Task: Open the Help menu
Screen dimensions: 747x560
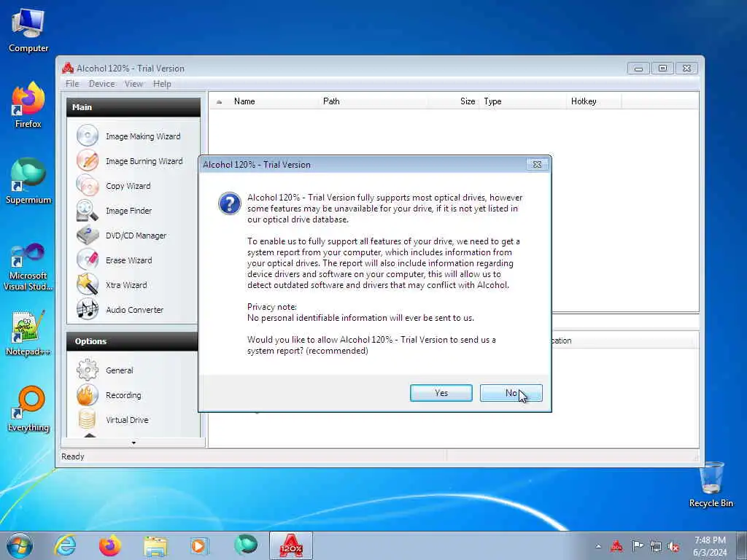Action: 162,84
